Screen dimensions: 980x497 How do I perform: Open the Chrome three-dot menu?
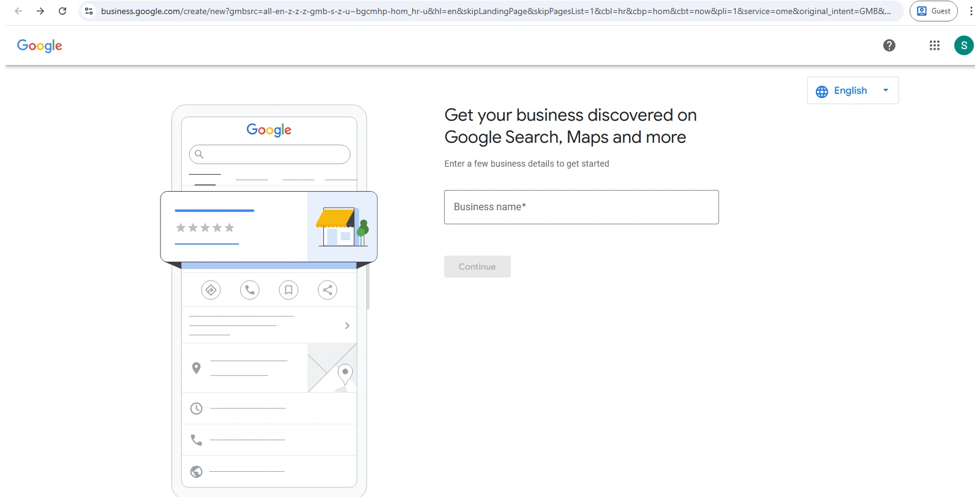[x=971, y=11]
